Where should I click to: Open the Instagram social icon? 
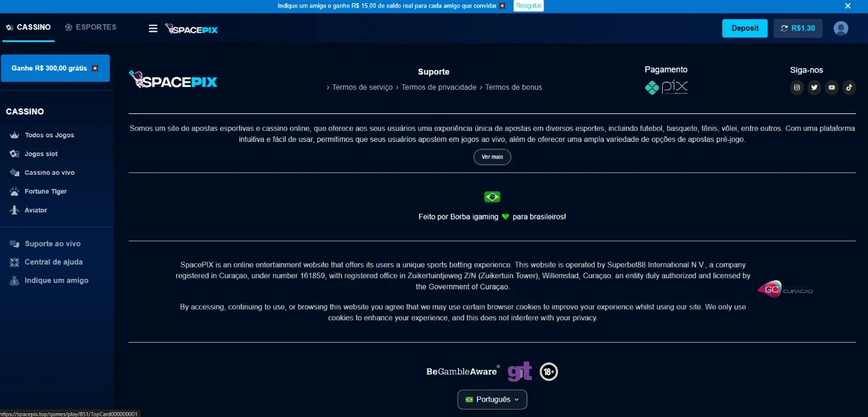797,87
